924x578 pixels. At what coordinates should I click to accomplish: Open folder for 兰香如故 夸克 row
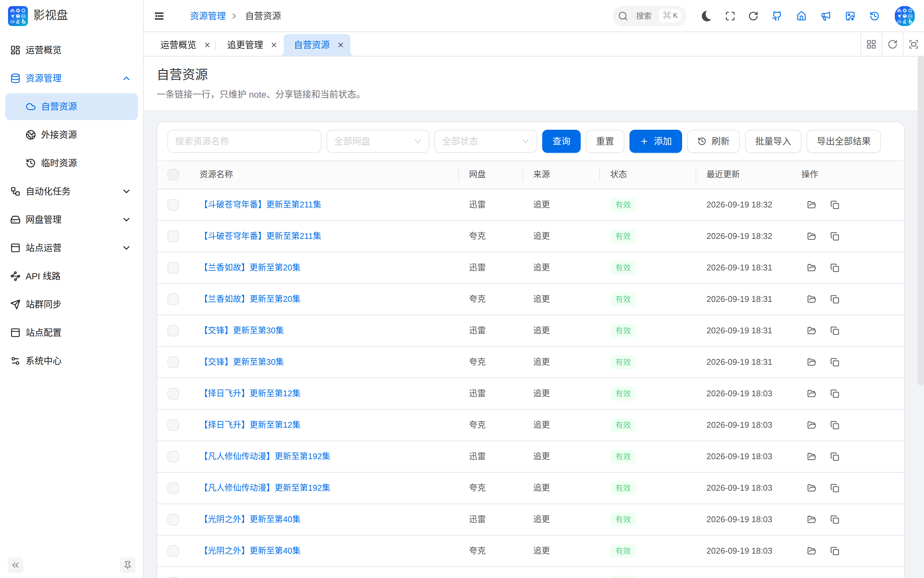pos(812,299)
